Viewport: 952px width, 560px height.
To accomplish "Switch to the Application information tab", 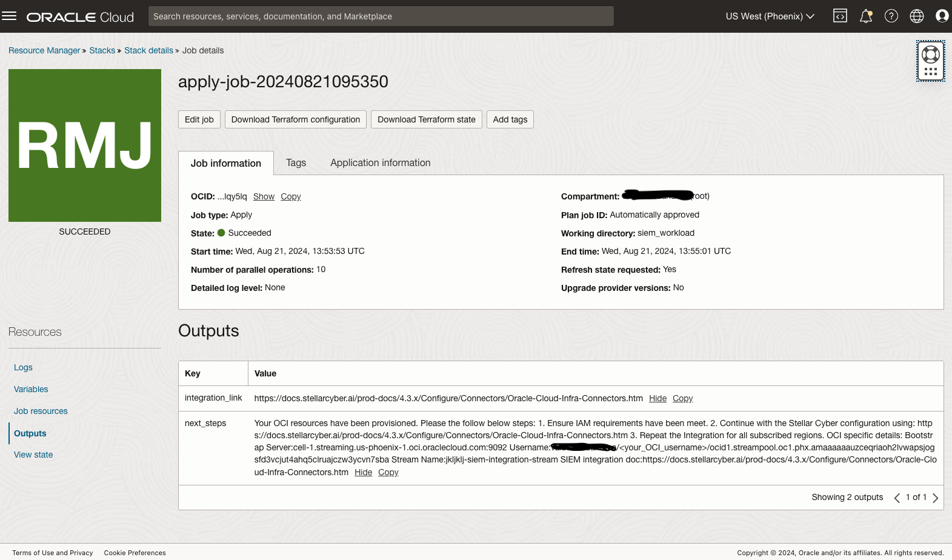I will (x=380, y=162).
